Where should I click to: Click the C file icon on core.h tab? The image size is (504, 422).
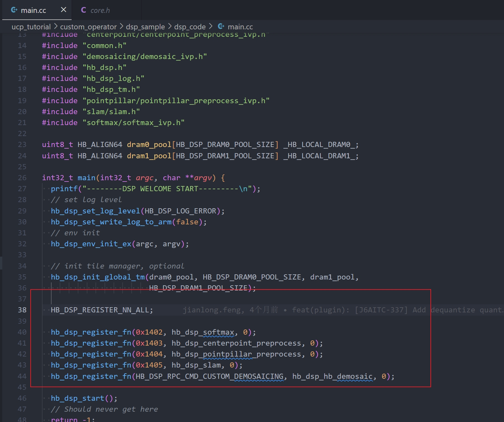pos(84,10)
